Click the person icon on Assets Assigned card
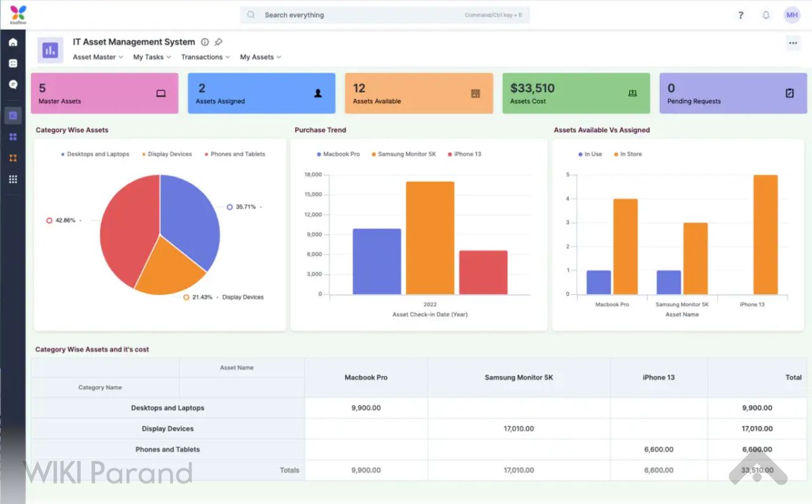Image resolution: width=812 pixels, height=504 pixels. coord(318,93)
